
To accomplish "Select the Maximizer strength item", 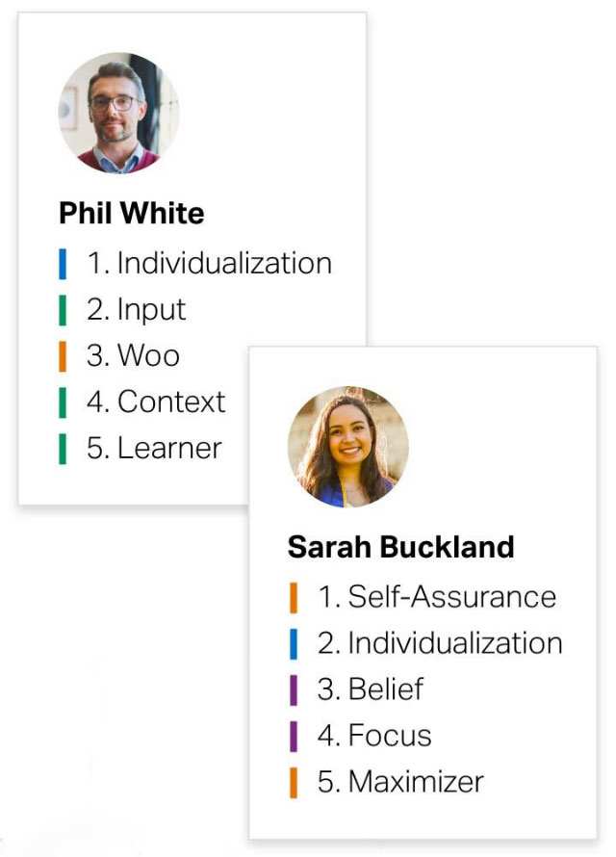I will click(x=399, y=782).
